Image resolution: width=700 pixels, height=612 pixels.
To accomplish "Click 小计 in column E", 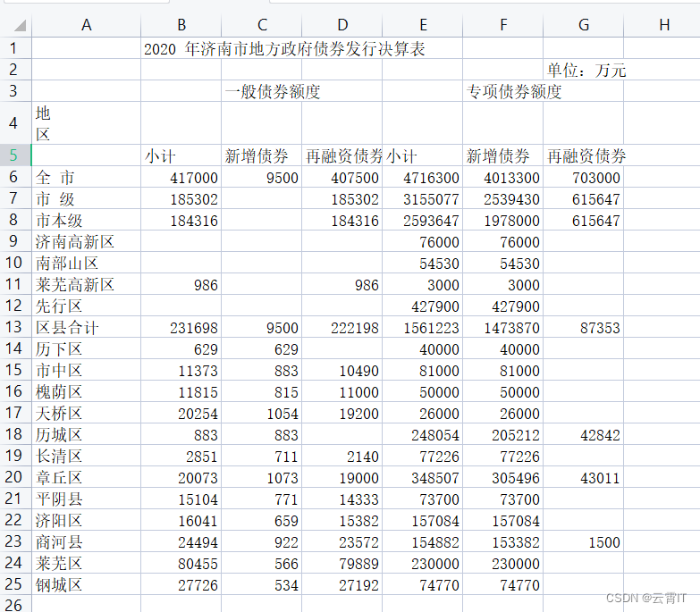I will click(x=422, y=155).
